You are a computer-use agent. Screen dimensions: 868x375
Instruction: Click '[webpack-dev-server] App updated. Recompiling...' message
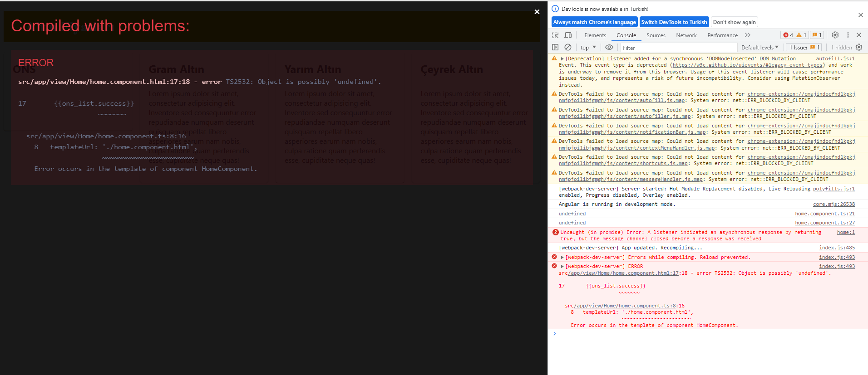click(631, 248)
